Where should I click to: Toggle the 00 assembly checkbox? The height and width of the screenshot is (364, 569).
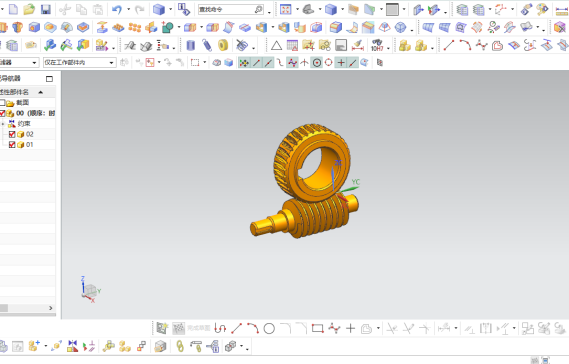[x=2, y=113]
